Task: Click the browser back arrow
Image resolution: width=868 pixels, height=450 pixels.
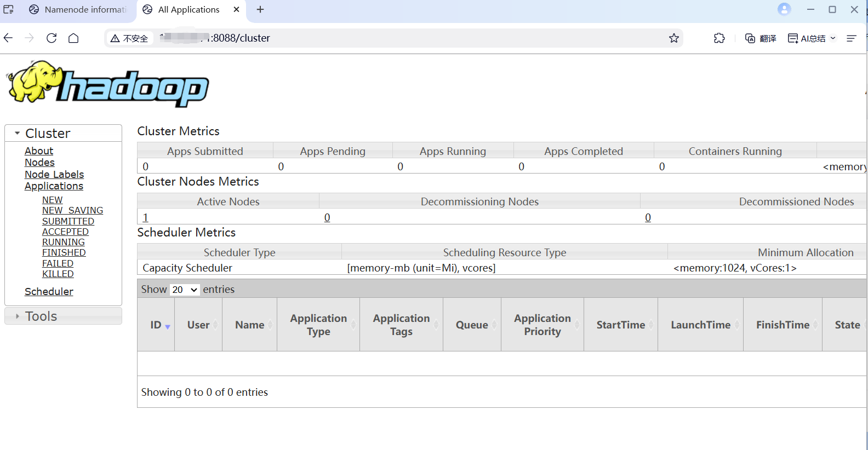Action: click(x=8, y=38)
